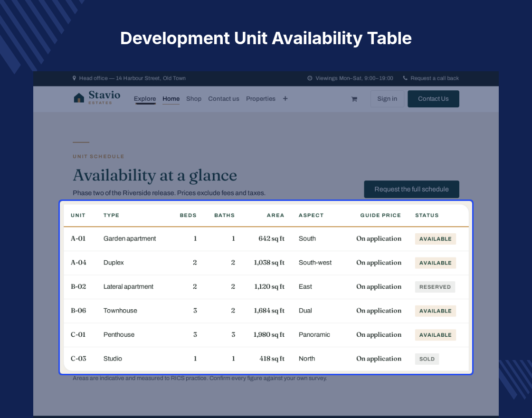Click the Panoramic aspect cell
The height and width of the screenshot is (418, 532).
[x=314, y=334]
